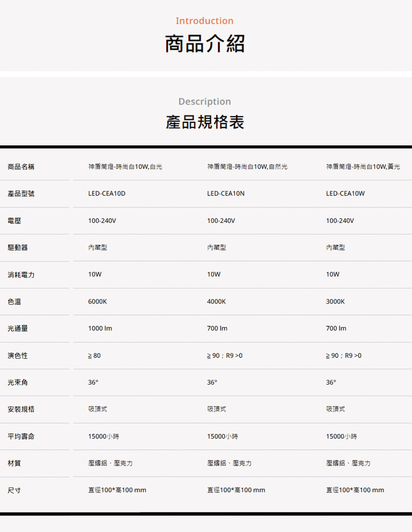The width and height of the screenshot is (412, 532).
Task: Click '15000小時' in the LED-CEA10D column
Action: (x=104, y=436)
